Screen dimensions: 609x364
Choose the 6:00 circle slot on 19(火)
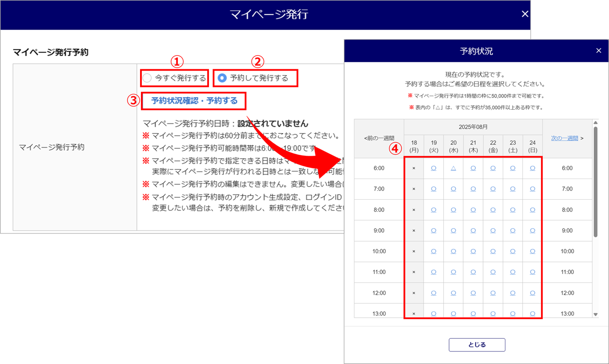point(433,168)
